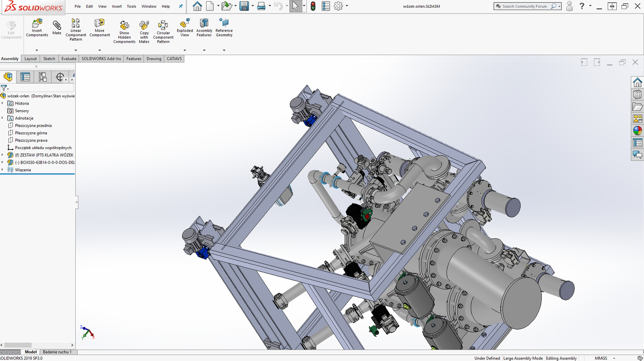Open Insert Components dropdown arrow

[x=37, y=50]
